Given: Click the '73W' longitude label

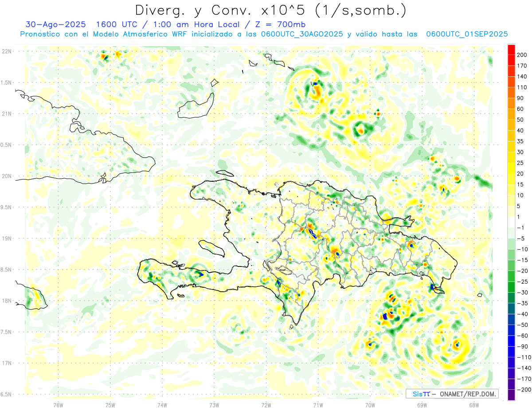Looking at the screenshot, I should tap(214, 405).
